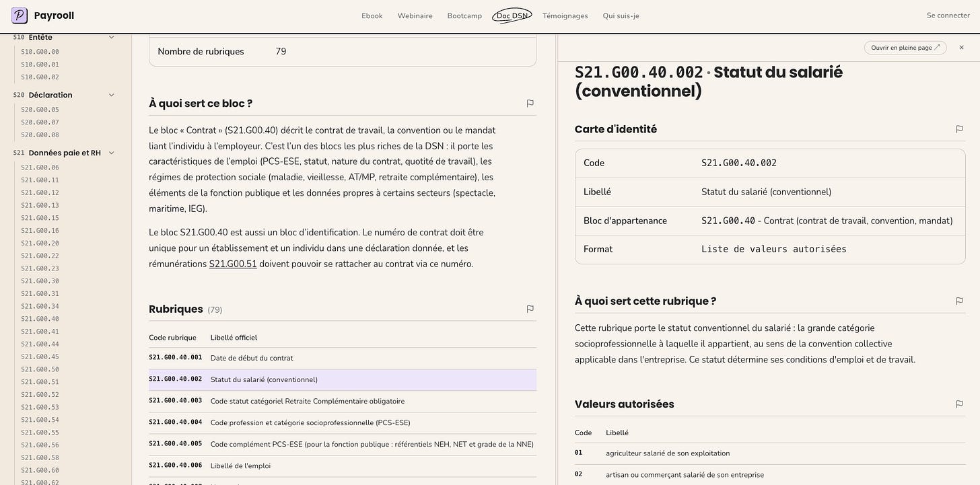This screenshot has width=980, height=485.
Task: Select S21.G00.50 in the sidebar
Action: click(40, 369)
